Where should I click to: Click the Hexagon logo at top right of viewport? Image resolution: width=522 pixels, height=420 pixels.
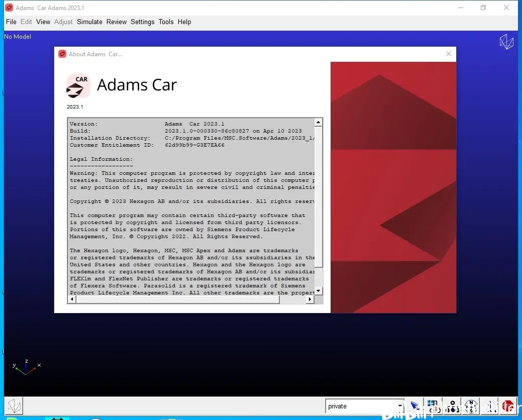click(x=506, y=42)
